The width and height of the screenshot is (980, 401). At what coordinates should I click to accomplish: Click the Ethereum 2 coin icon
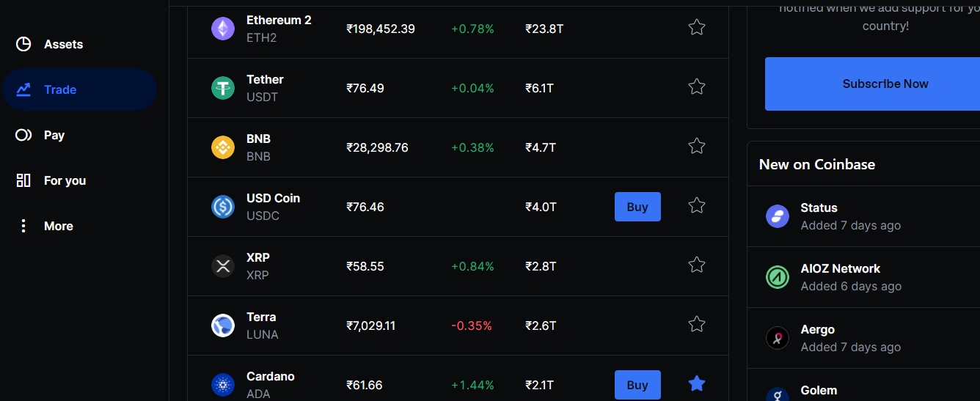click(x=223, y=29)
